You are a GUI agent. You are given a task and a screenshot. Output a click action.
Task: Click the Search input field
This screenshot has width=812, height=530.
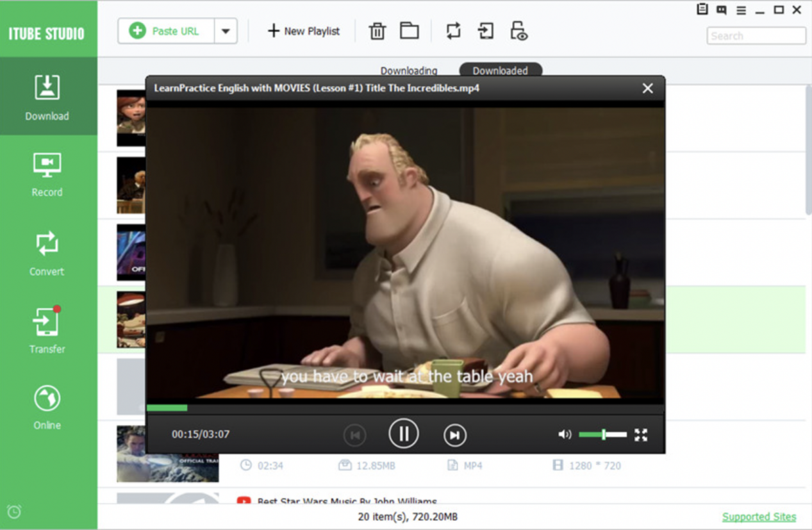tap(756, 36)
